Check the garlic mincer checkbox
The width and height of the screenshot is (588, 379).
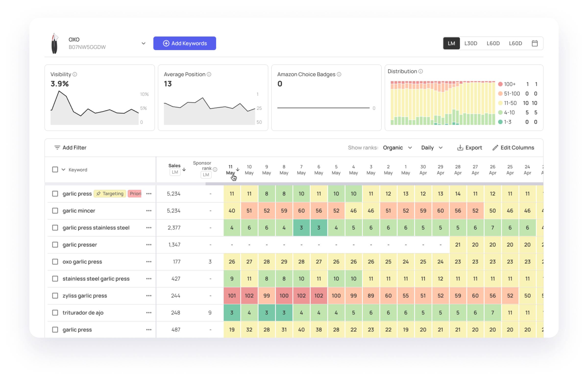click(55, 211)
